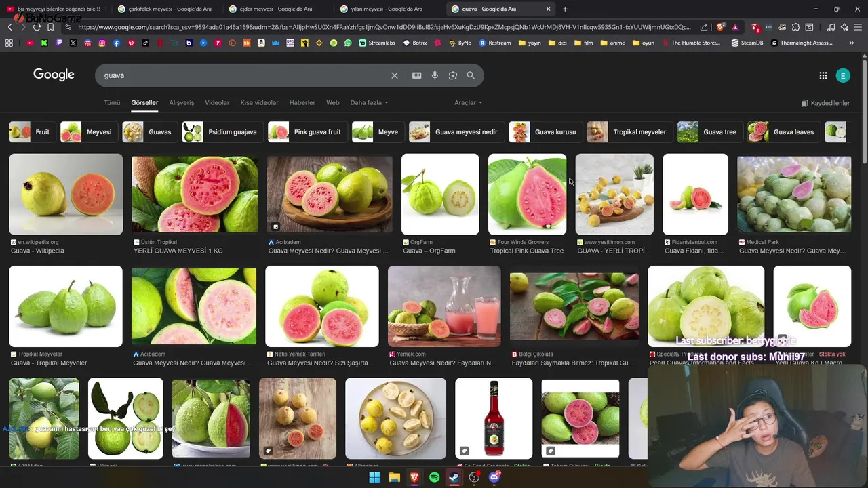
Task: Share this page via the share icon
Action: [x=704, y=27]
